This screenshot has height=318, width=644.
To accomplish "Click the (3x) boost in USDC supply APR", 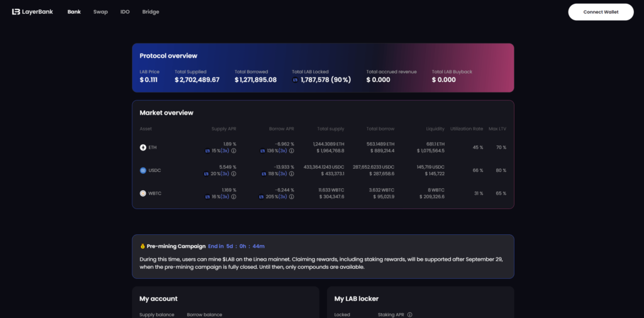I will click(x=225, y=174).
